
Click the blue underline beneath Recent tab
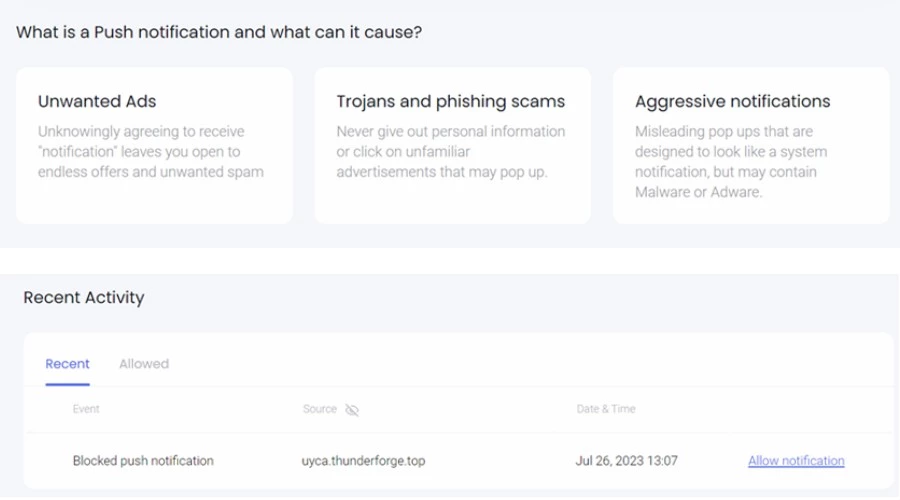67,384
